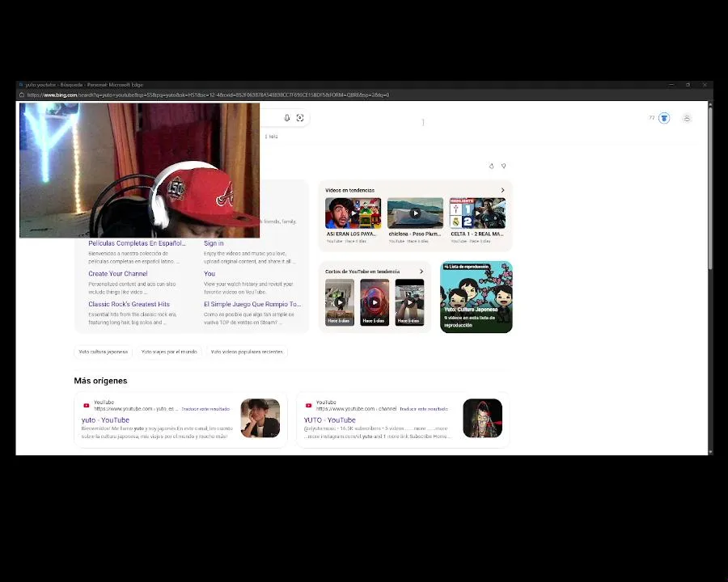Click YouTube favicon on yuto - YouTube result
This screenshot has width=728, height=582.
[x=86, y=405]
